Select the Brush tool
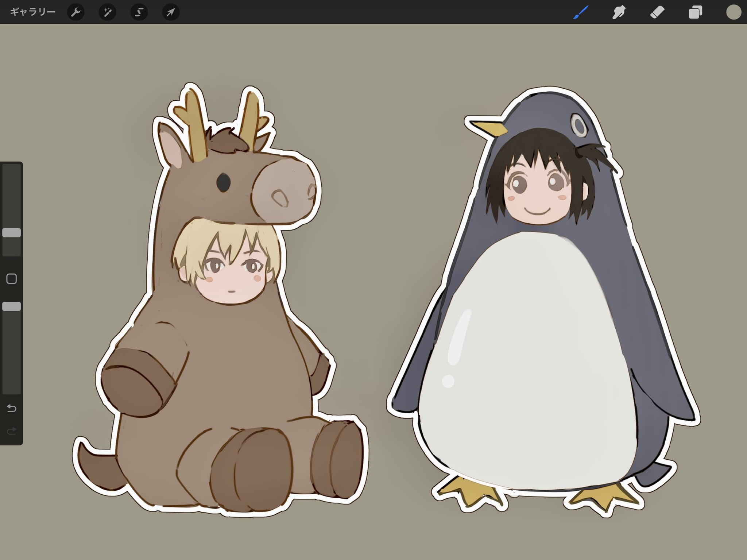This screenshot has width=747, height=560. pyautogui.click(x=581, y=12)
